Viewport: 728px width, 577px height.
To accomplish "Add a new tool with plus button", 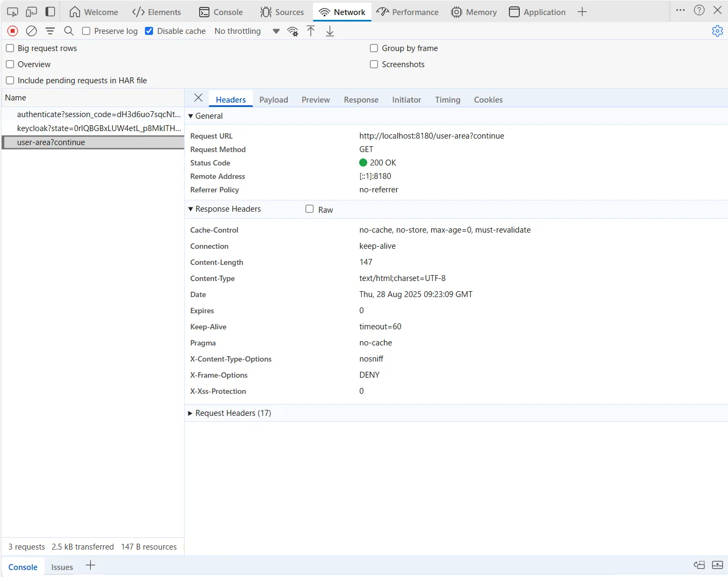I will (x=582, y=12).
